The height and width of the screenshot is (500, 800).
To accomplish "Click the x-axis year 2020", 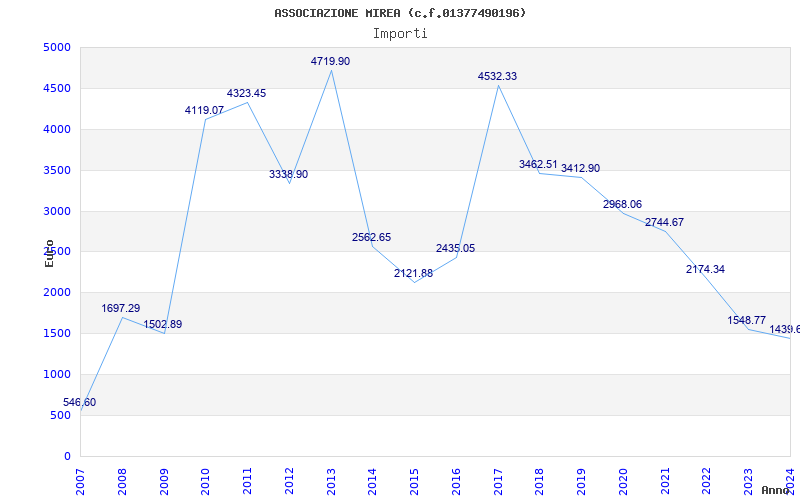I will pos(623,482).
